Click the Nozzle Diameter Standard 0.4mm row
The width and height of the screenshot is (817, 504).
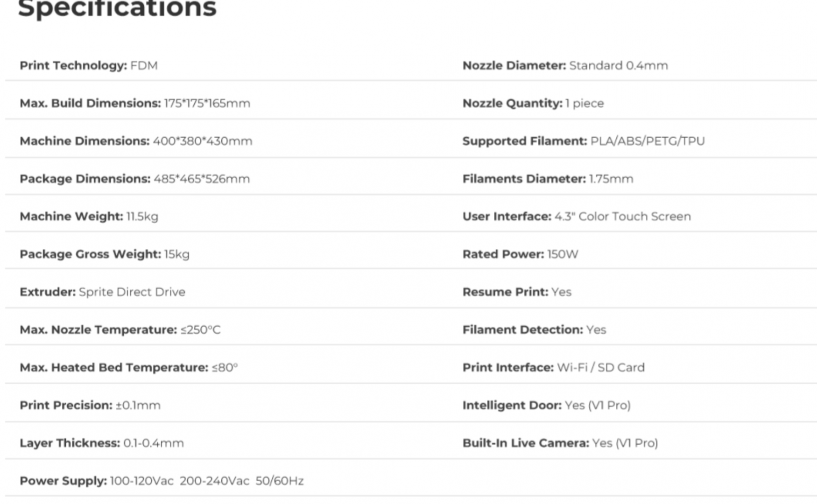[x=565, y=65]
